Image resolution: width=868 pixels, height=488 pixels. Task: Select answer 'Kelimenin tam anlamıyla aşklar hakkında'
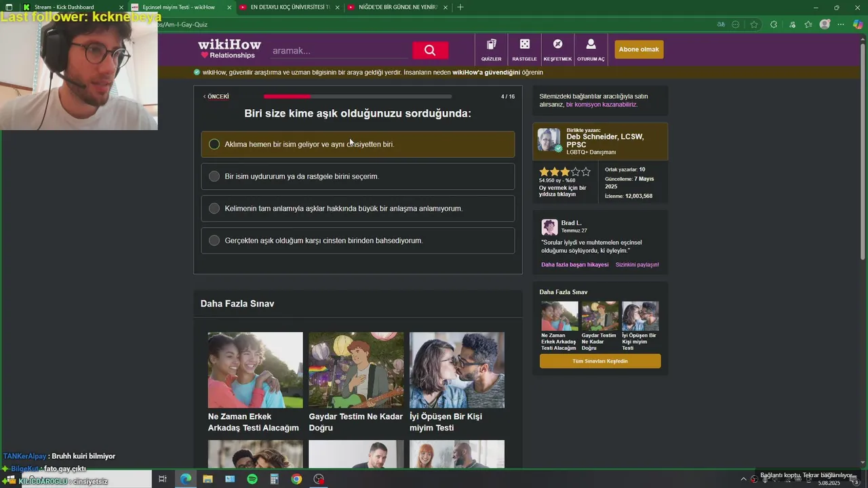[357, 208]
